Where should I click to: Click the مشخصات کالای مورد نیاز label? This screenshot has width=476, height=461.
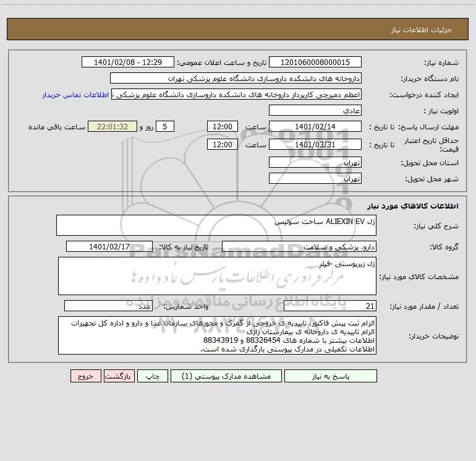[419, 277]
